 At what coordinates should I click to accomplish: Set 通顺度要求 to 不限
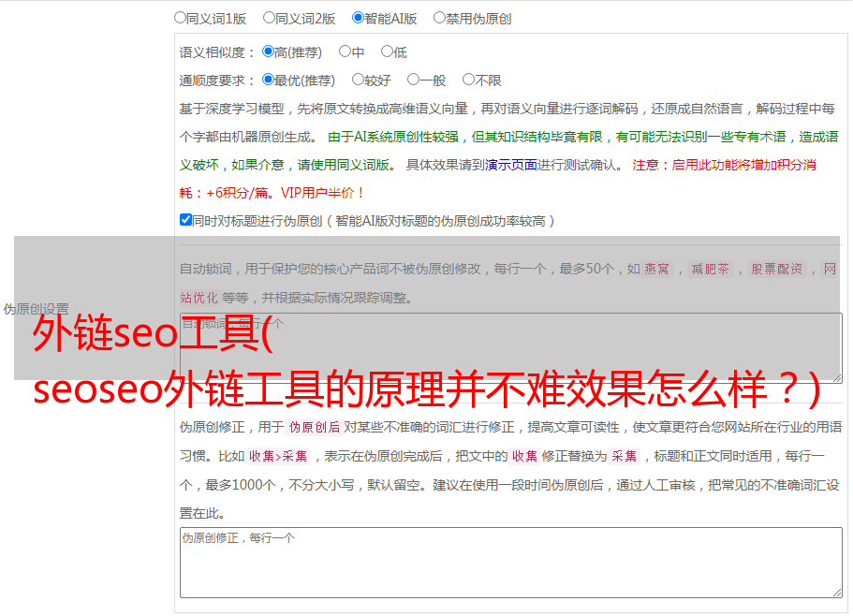468,80
